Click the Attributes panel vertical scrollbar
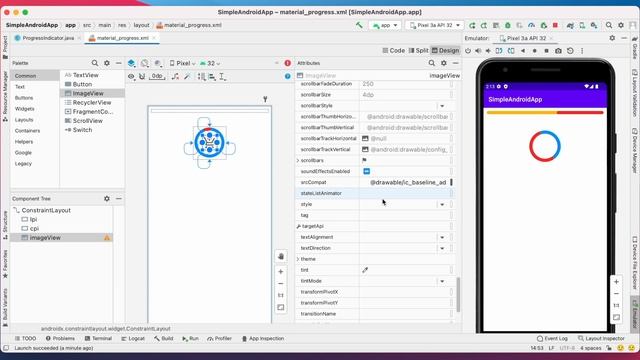 tap(458, 295)
